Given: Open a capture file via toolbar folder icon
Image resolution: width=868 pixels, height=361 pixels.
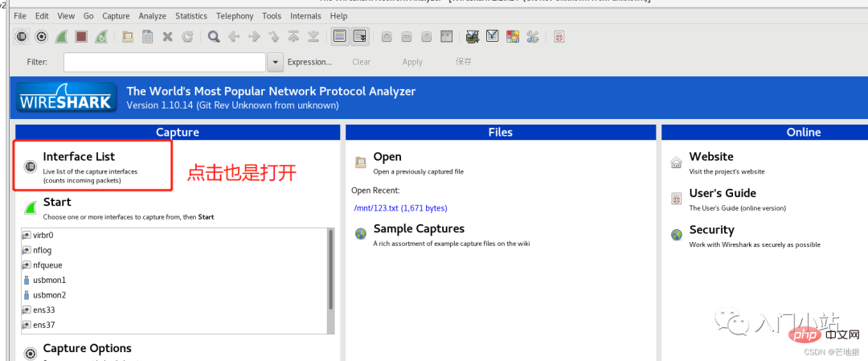Looking at the screenshot, I should [x=127, y=37].
